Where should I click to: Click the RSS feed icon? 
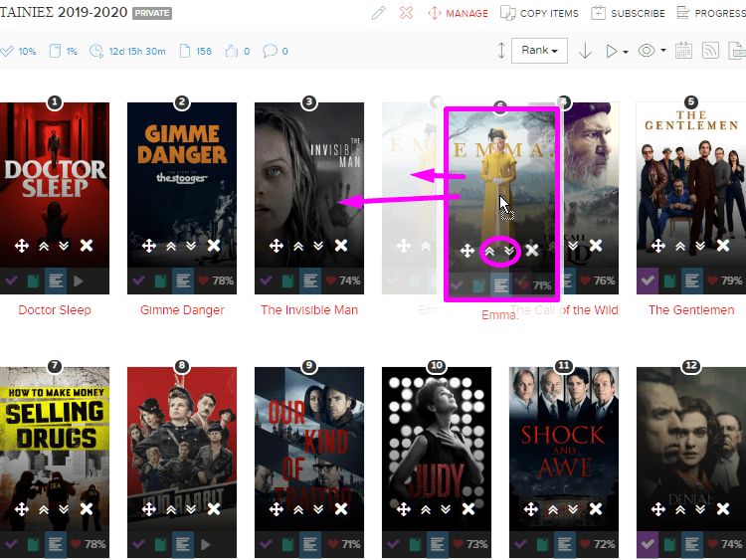pyautogui.click(x=710, y=51)
